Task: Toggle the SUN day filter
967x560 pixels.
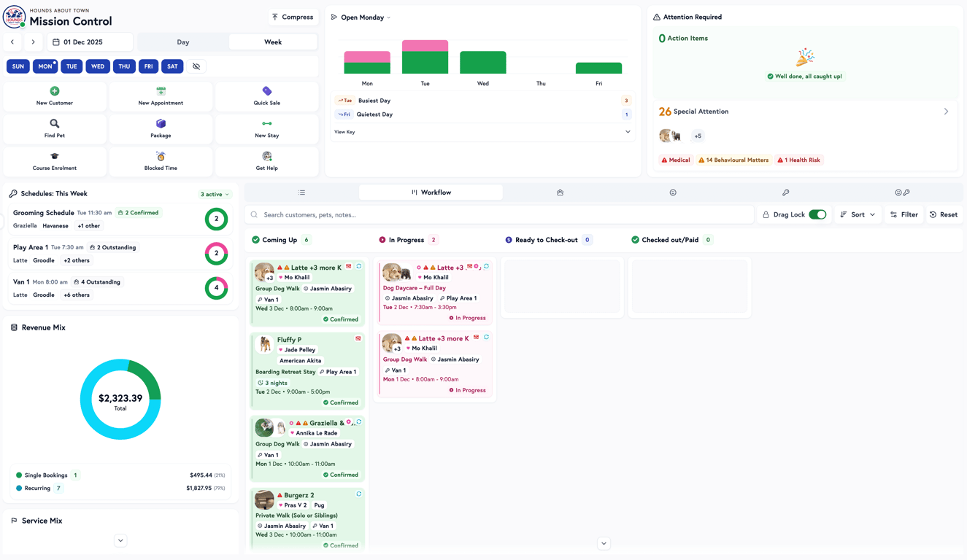Action: click(18, 66)
